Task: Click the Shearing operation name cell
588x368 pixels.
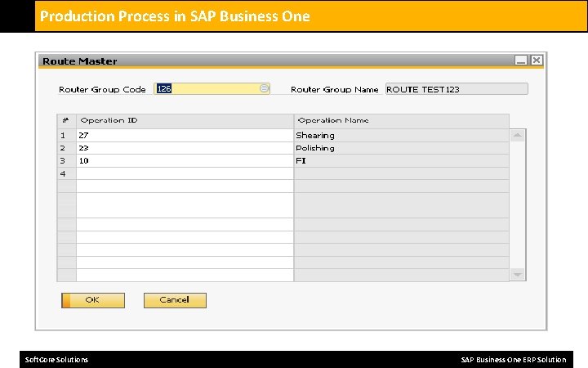Action: pyautogui.click(x=402, y=136)
